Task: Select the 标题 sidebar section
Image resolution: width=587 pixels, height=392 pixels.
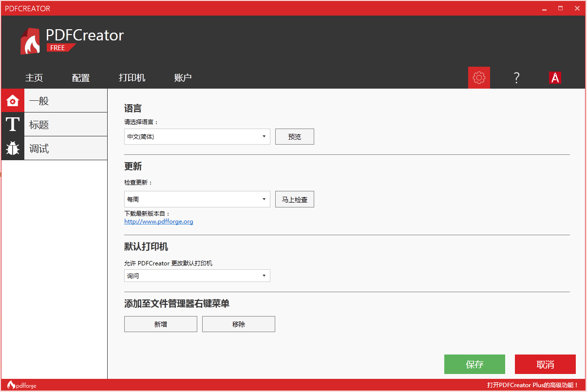Action: [x=54, y=125]
